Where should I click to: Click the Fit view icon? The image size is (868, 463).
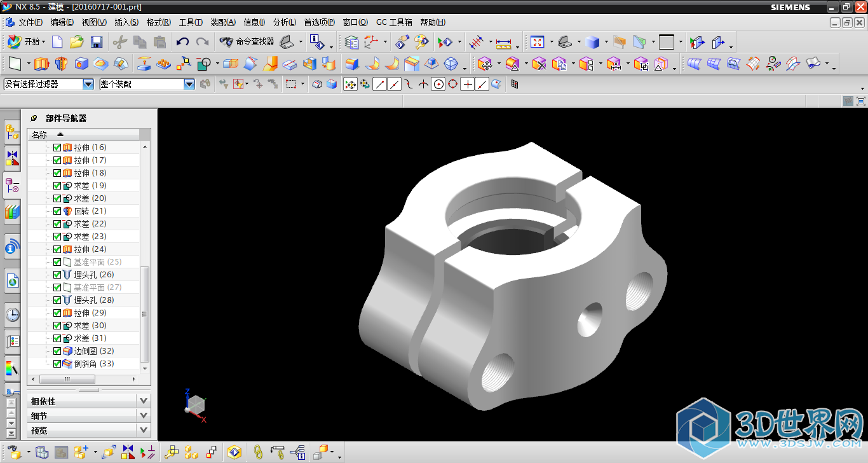[x=538, y=42]
